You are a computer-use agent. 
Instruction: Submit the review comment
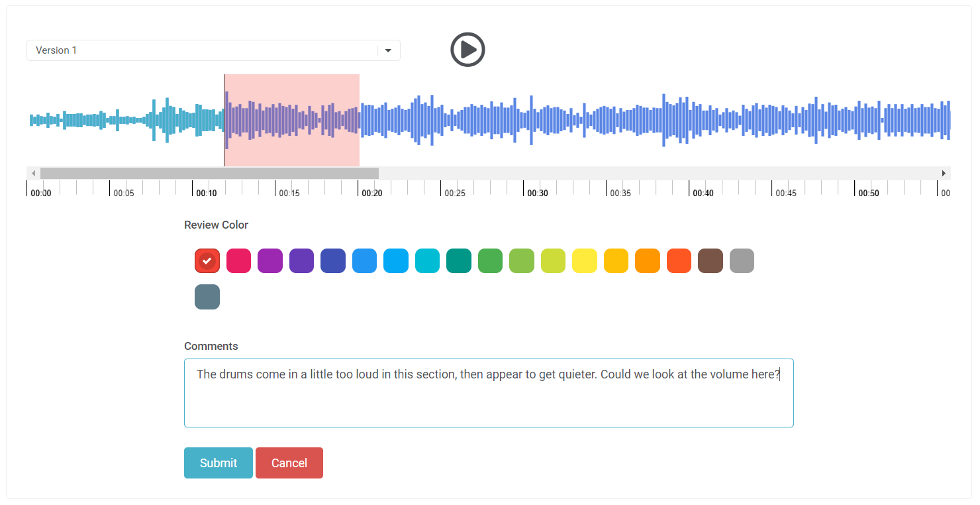(x=218, y=463)
